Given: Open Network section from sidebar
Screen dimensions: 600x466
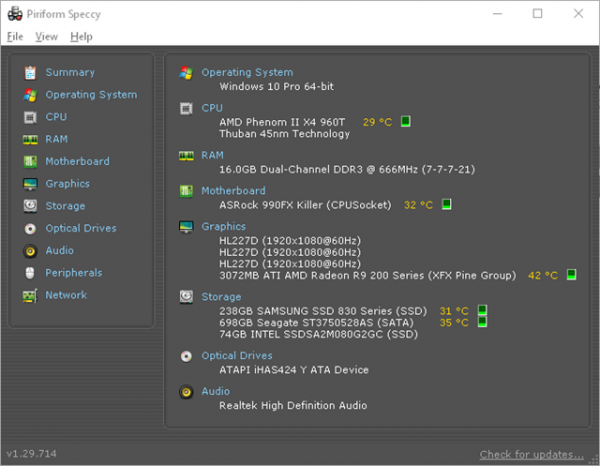Looking at the screenshot, I should pyautogui.click(x=66, y=295).
